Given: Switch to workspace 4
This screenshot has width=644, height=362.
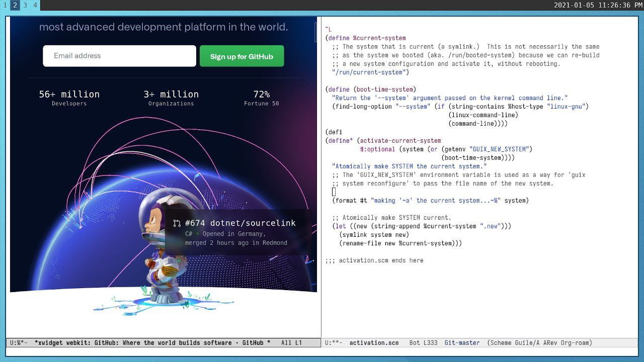Looking at the screenshot, I should 35,5.
